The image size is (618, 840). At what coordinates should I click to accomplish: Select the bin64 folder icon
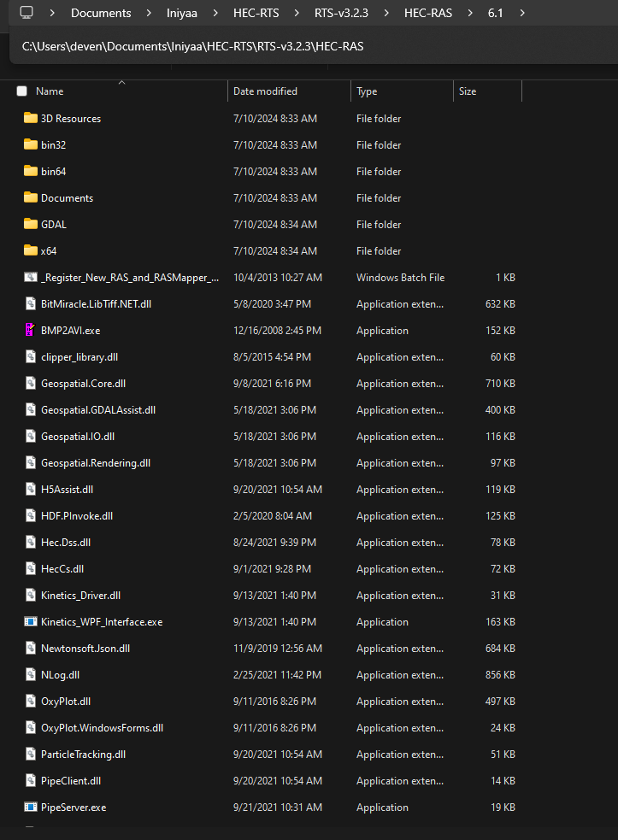click(x=31, y=171)
